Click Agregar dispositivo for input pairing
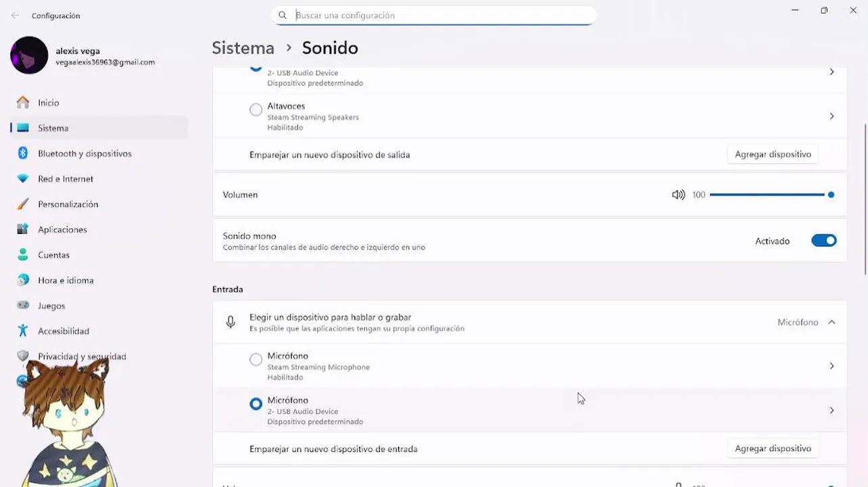Viewport: 868px width, 487px height. click(773, 448)
